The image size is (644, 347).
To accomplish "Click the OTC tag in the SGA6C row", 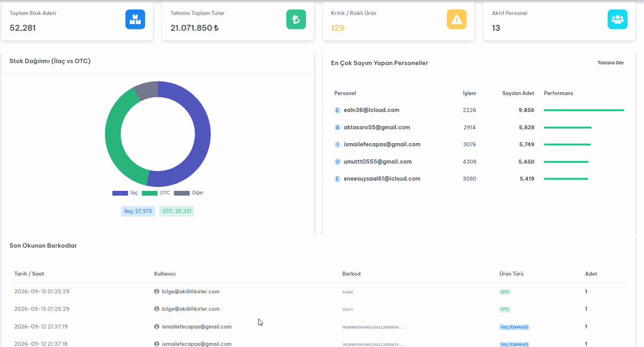I will [x=505, y=292].
